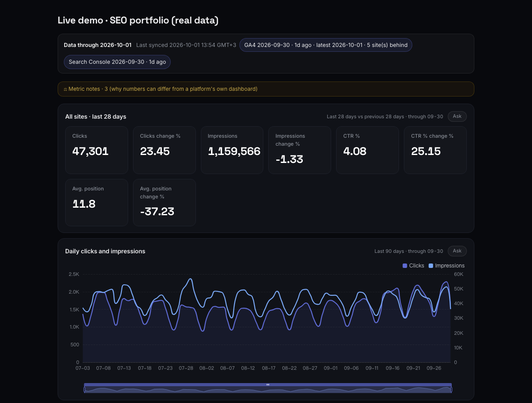The height and width of the screenshot is (403, 532).
Task: Click the 'Daily clicks and impressions' heading
Action: tap(105, 251)
